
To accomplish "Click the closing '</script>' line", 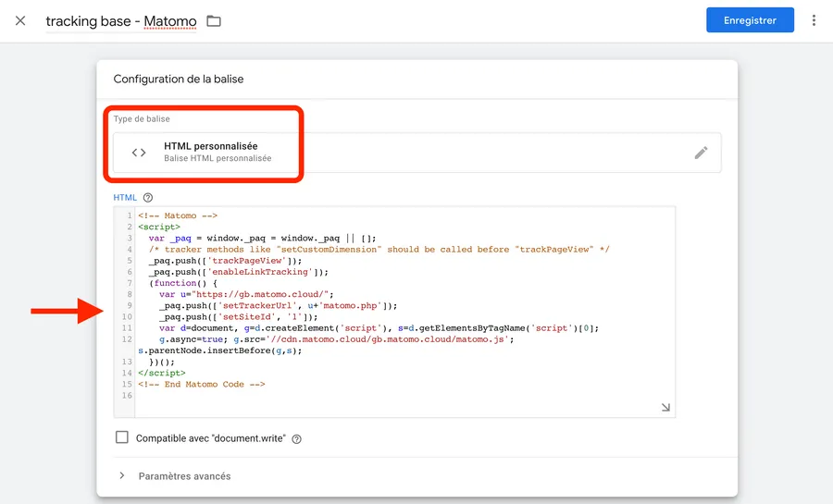I will (161, 373).
